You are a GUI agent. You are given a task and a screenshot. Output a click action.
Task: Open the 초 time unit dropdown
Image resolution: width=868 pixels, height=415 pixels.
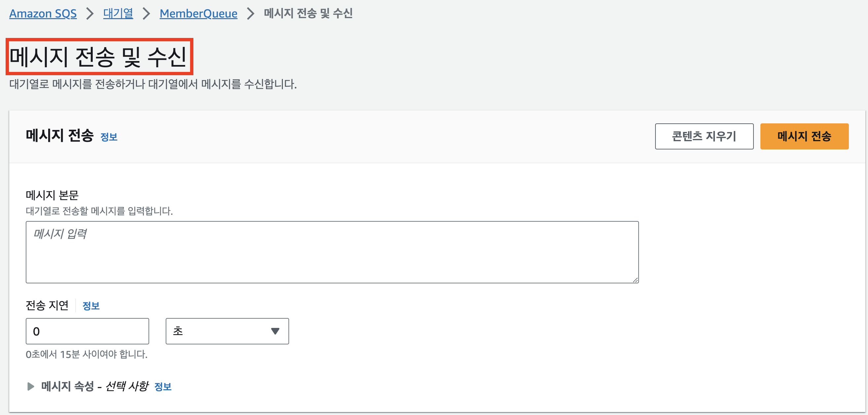coord(227,331)
